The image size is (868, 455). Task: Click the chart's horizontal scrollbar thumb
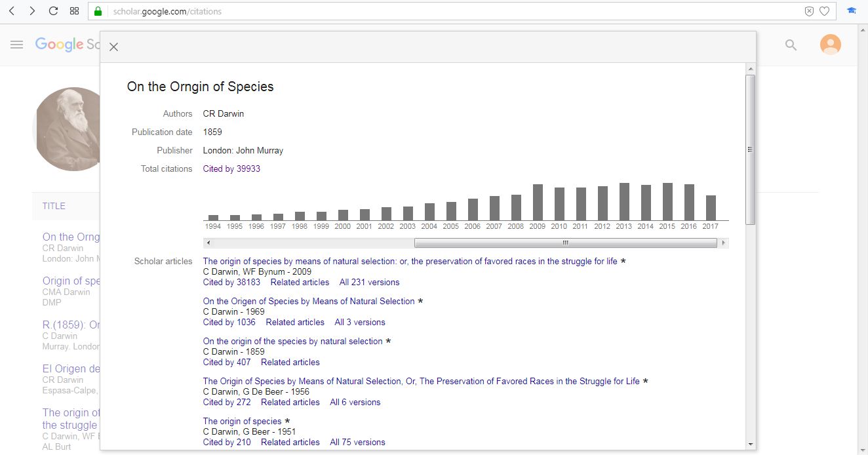tap(565, 243)
